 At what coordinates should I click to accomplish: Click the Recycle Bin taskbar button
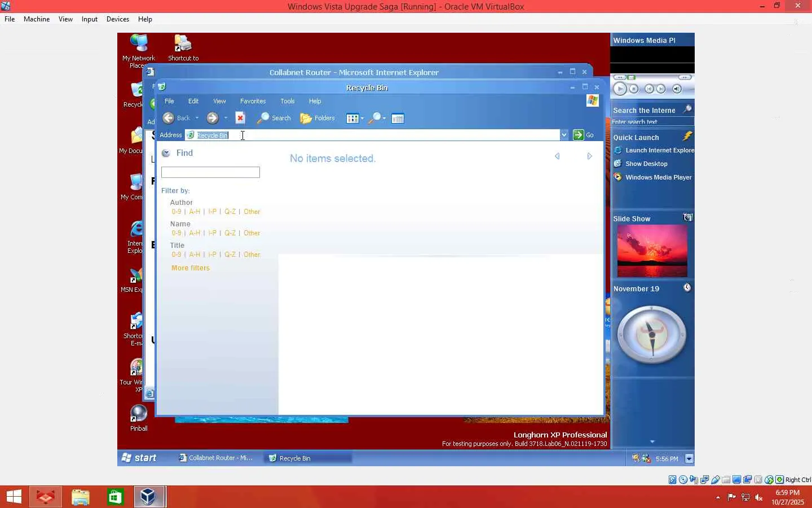pyautogui.click(x=308, y=458)
